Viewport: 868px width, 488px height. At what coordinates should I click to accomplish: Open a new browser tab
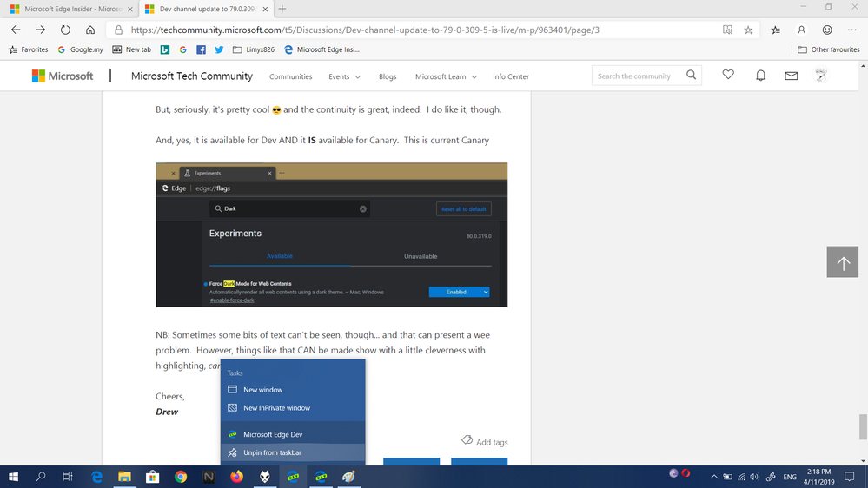pyautogui.click(x=282, y=9)
